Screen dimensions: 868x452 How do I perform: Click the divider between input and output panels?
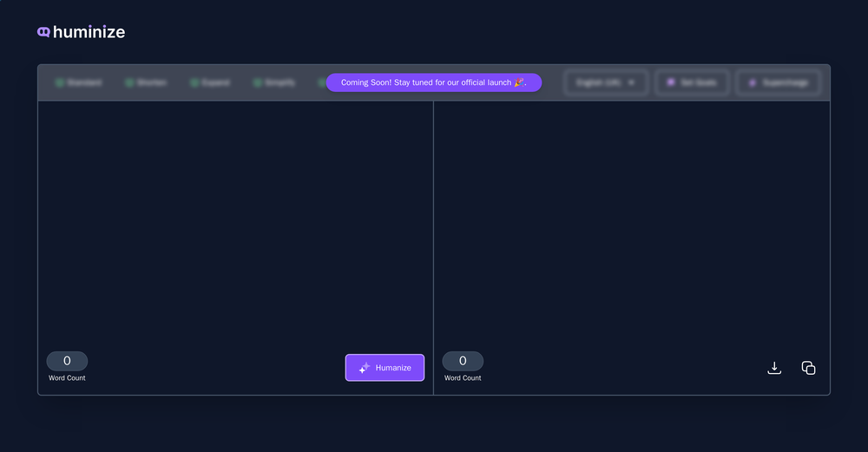[433, 247]
